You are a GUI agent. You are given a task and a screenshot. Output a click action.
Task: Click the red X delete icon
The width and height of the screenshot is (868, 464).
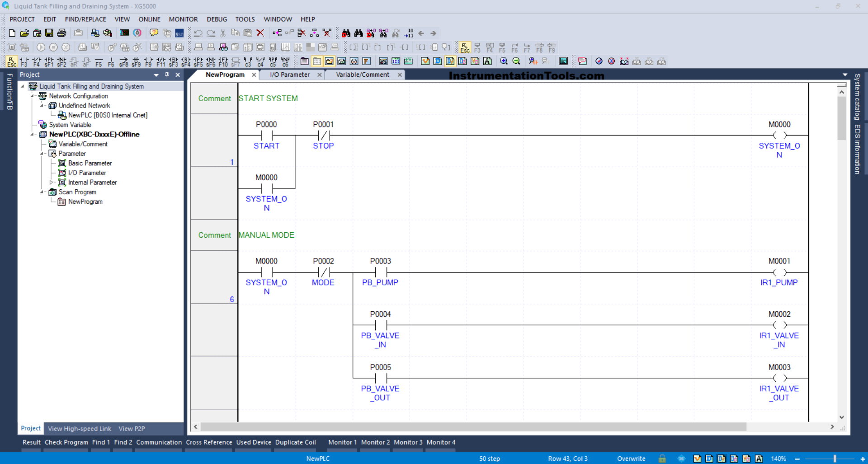[x=260, y=33]
